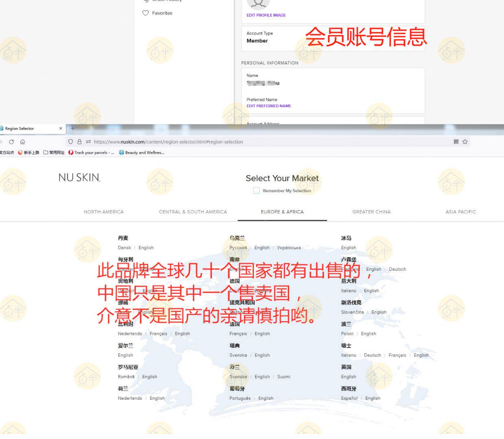The height and width of the screenshot is (439, 504).
Task: Choose Dansk under 丹麦
Action: click(x=124, y=248)
